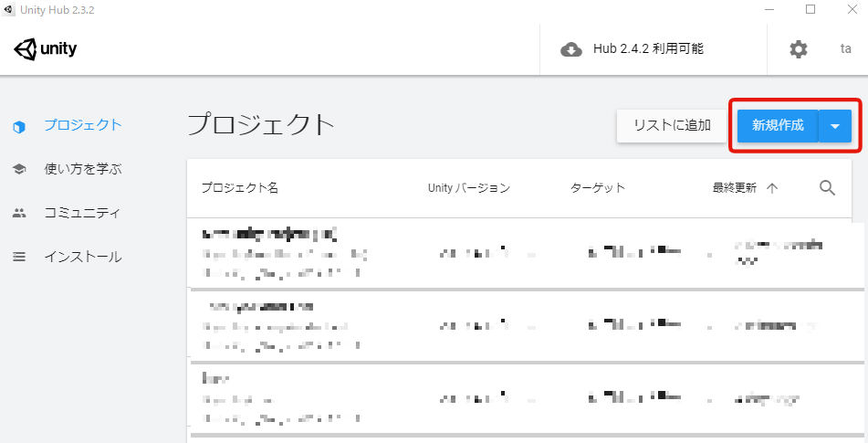Sort by the プロジェクト名 column header
The width and height of the screenshot is (868, 443).
(x=240, y=188)
